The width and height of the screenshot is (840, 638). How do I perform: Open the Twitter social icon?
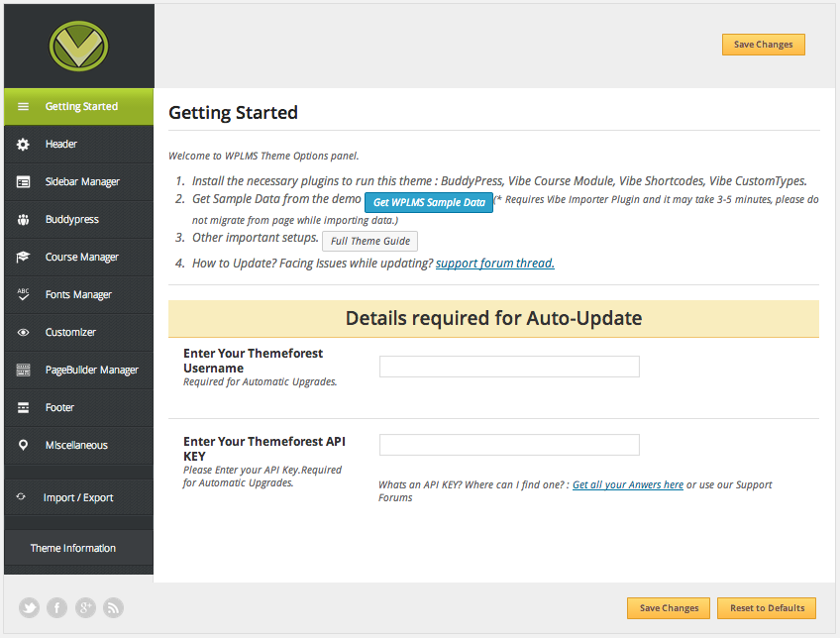pos(30,608)
